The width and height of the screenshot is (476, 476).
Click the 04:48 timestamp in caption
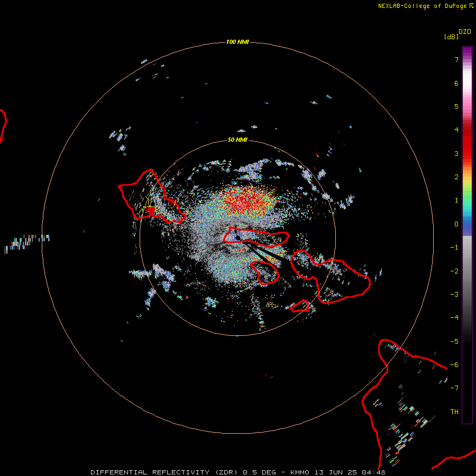374,472
